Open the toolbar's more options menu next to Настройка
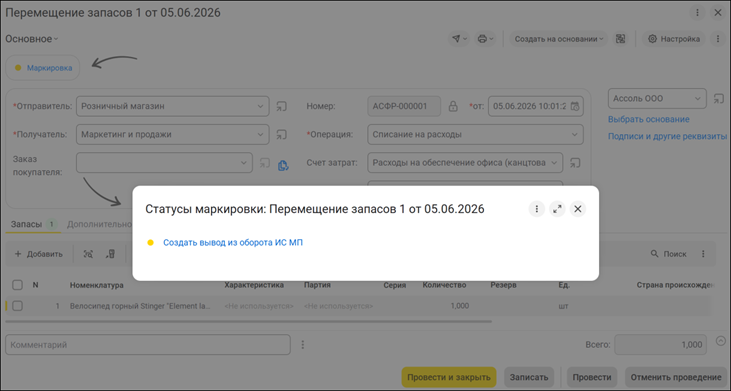 (x=718, y=39)
